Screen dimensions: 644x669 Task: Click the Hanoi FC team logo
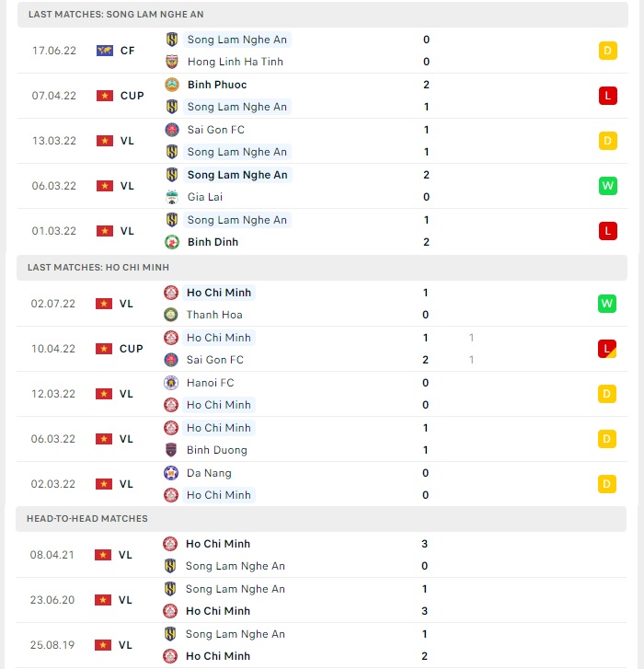point(171,383)
